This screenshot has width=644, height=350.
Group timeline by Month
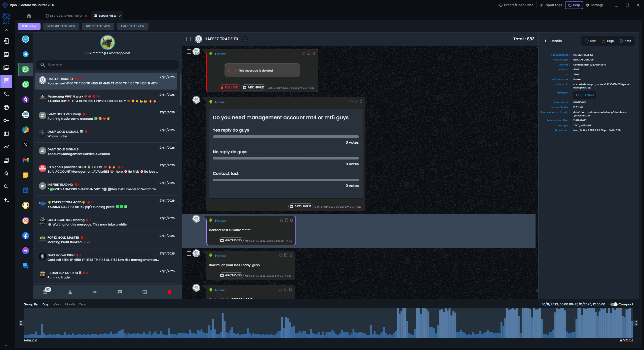coord(70,304)
